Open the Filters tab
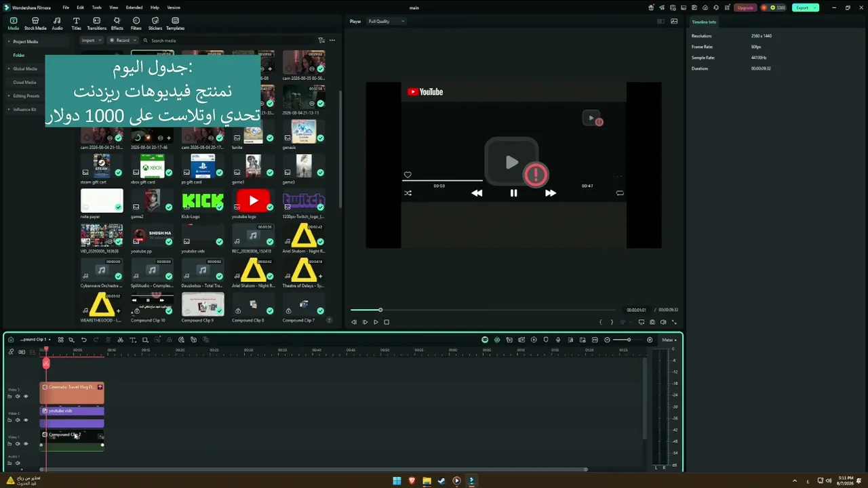This screenshot has width=868, height=488. 136,24
